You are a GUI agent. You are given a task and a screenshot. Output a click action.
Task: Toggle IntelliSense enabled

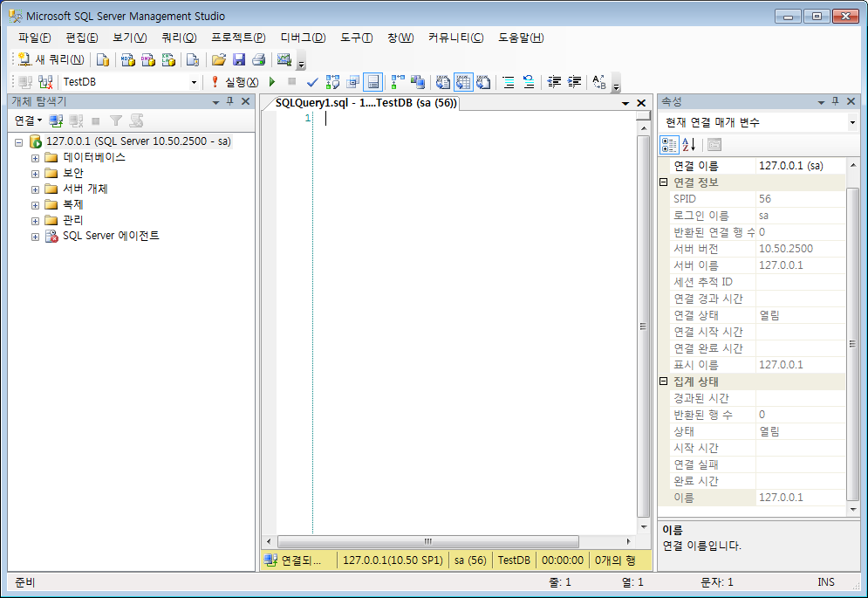tap(372, 82)
